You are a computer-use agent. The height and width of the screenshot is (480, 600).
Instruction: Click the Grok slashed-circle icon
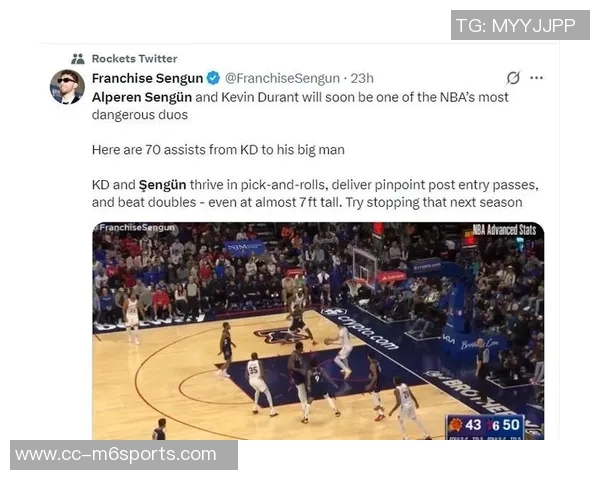pyautogui.click(x=513, y=78)
